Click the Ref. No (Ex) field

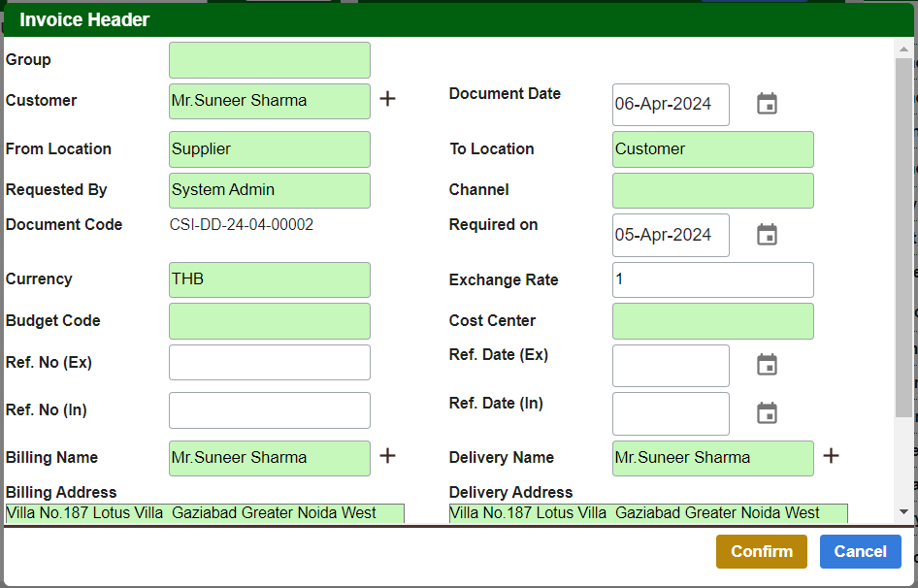click(269, 362)
